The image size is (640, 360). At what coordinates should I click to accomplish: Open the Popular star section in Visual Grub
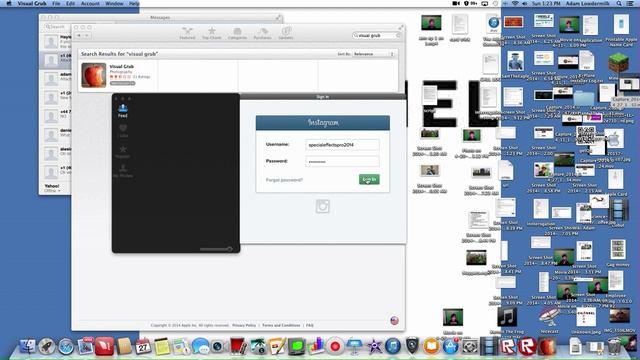coord(122,152)
